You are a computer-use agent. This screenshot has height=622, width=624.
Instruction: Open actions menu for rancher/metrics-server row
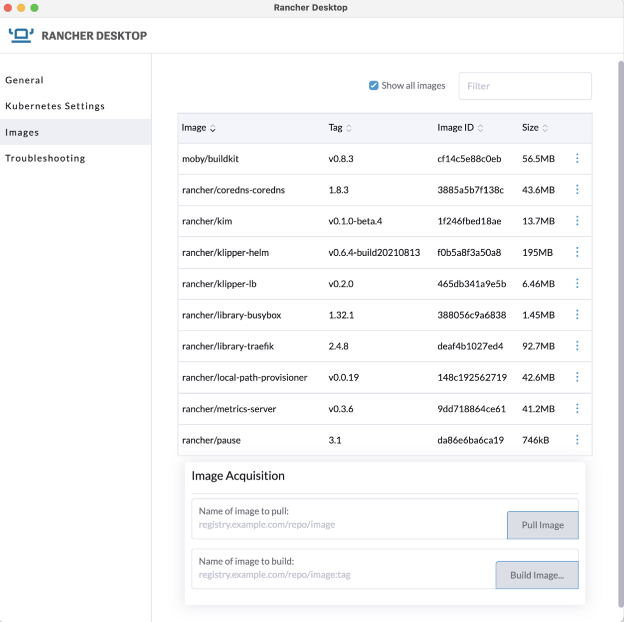[577, 408]
